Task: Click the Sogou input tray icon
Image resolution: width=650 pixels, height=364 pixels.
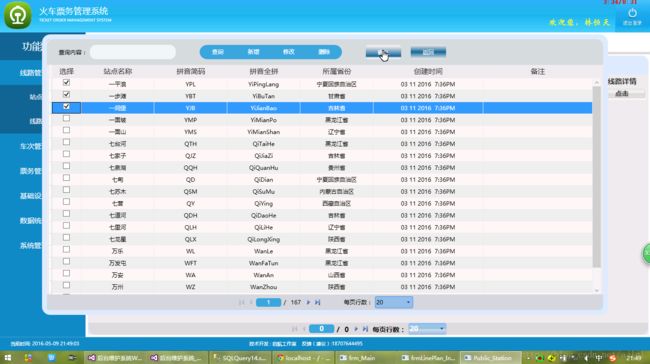Action: [612, 357]
